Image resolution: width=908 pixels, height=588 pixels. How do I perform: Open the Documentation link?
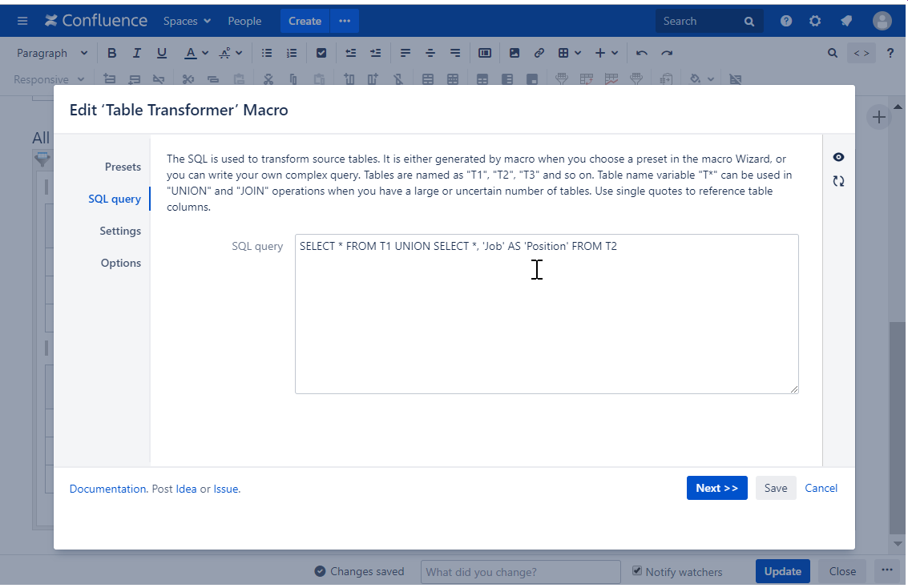(107, 489)
